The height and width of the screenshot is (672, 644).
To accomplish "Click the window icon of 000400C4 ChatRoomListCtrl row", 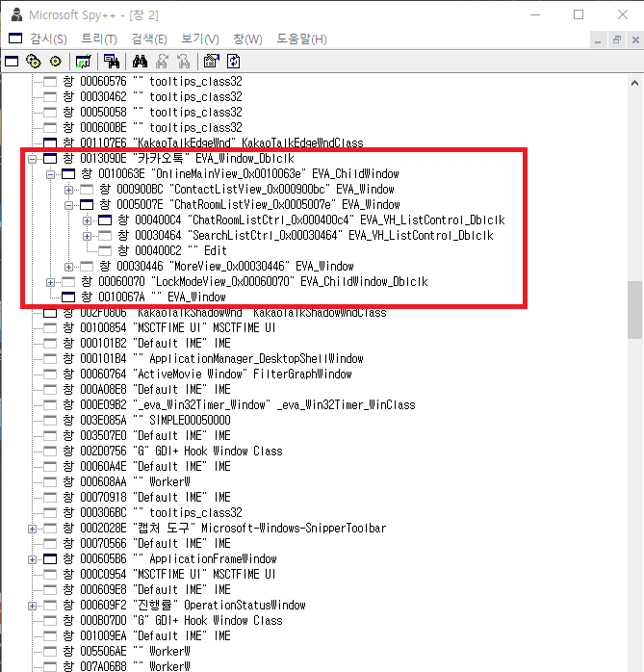I will pyautogui.click(x=105, y=220).
